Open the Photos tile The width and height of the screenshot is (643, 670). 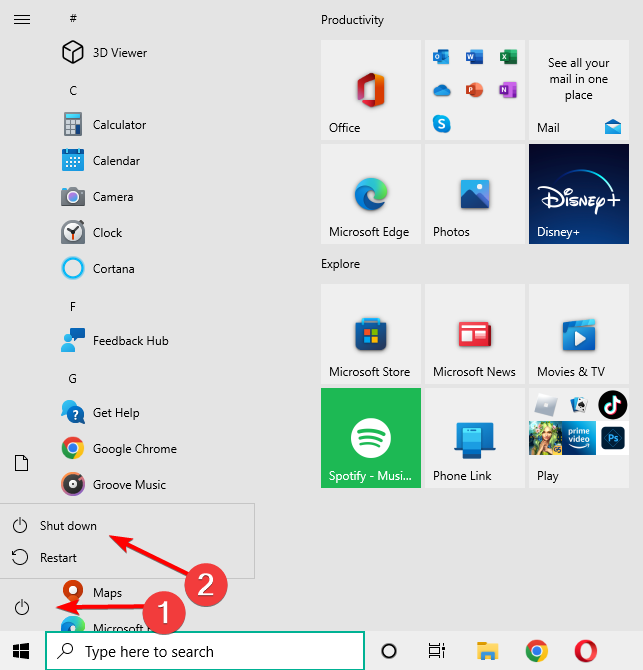475,194
